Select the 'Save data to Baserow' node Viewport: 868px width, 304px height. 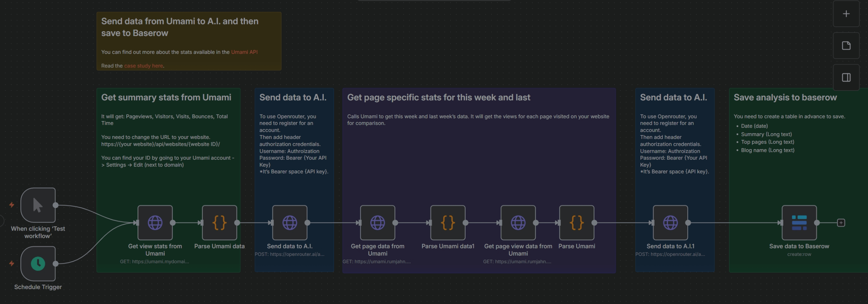coord(799,223)
